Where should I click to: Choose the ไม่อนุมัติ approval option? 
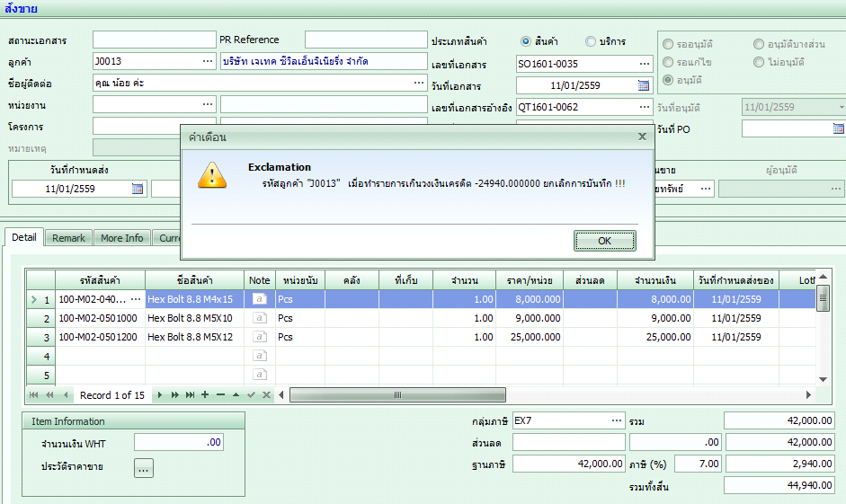point(761,62)
